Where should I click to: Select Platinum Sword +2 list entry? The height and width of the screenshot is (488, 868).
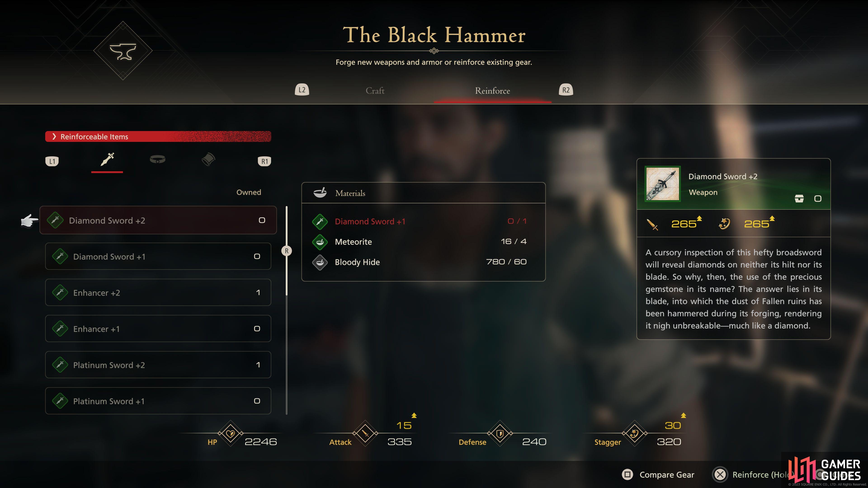pyautogui.click(x=158, y=365)
